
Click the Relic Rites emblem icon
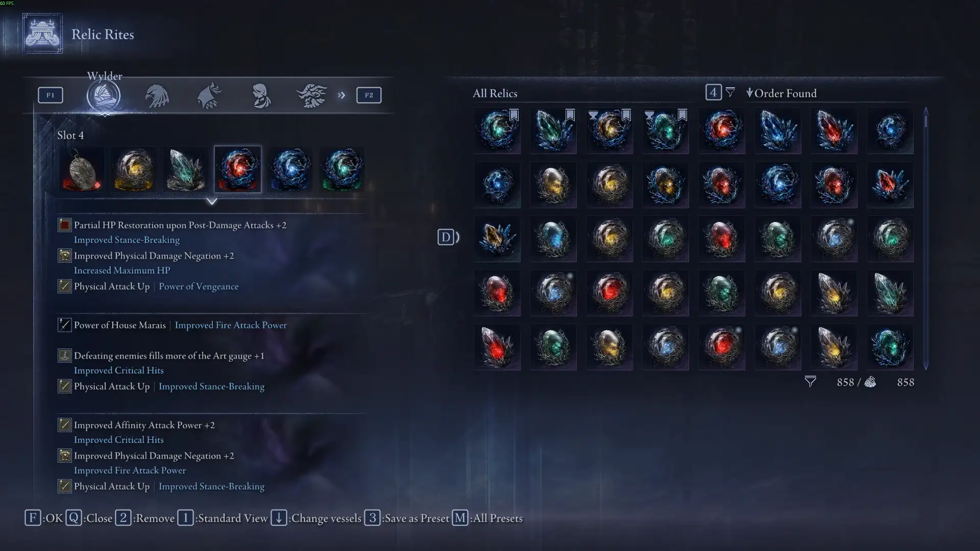[x=43, y=34]
